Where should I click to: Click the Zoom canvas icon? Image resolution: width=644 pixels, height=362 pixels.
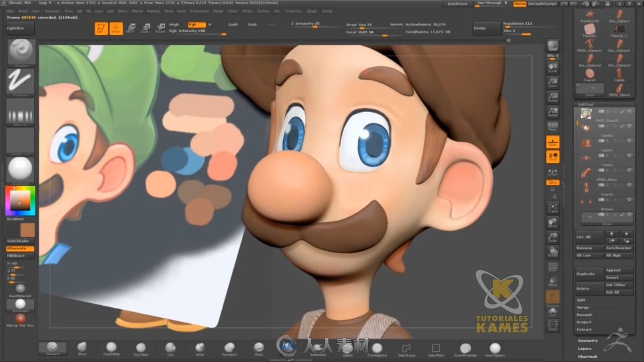pos(552,82)
